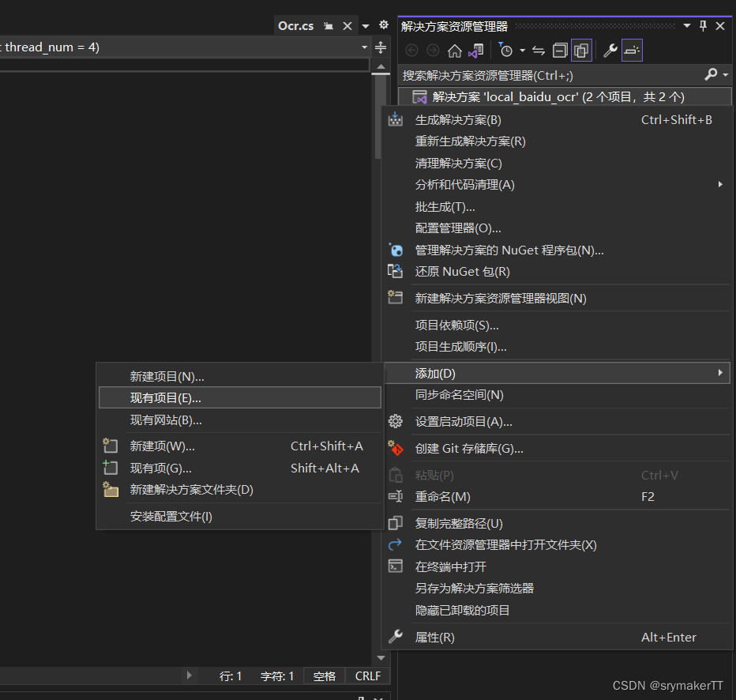Click the 复制完整路径 copy icon
The height and width of the screenshot is (700, 736).
pos(395,522)
